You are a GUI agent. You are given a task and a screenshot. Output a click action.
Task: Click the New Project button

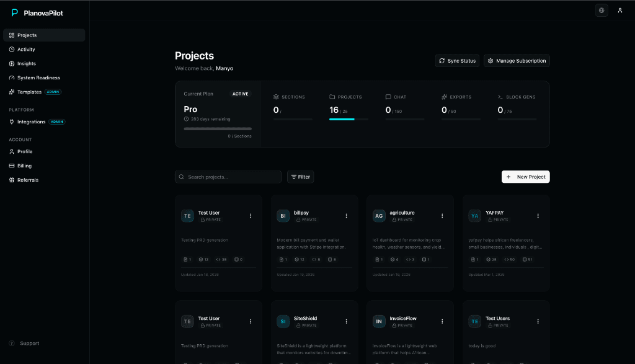[525, 177]
